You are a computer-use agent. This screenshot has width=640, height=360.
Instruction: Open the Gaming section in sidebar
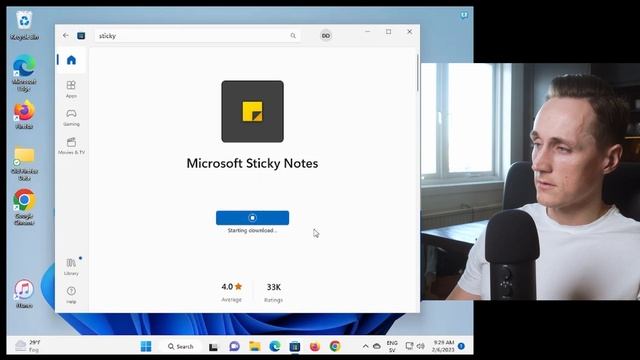coord(71,117)
